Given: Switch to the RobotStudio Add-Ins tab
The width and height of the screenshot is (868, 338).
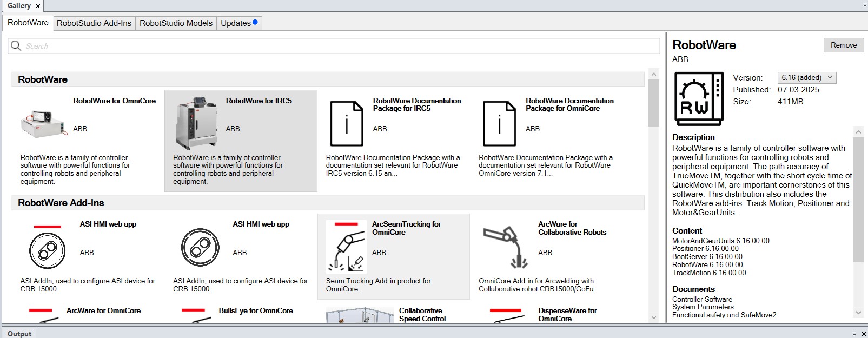Looking at the screenshot, I should coord(94,23).
